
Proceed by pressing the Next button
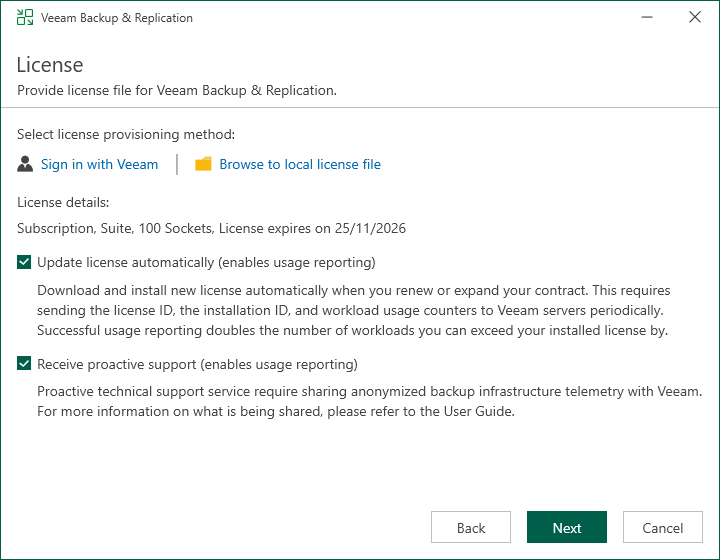pos(567,528)
